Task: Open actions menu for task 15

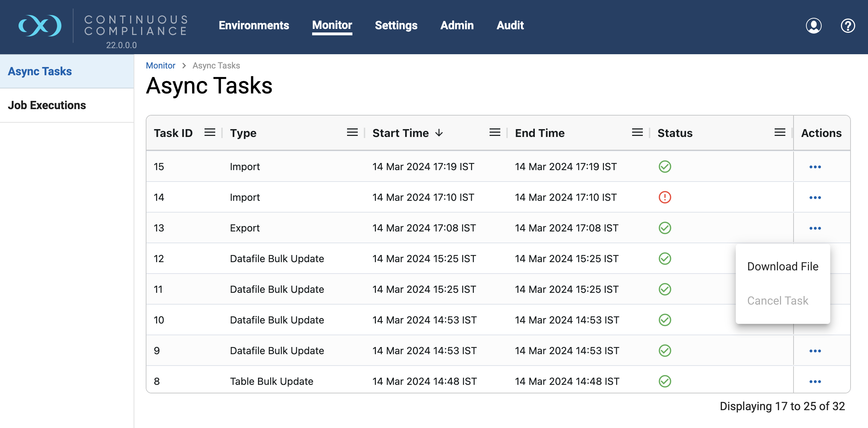Action: 815,167
